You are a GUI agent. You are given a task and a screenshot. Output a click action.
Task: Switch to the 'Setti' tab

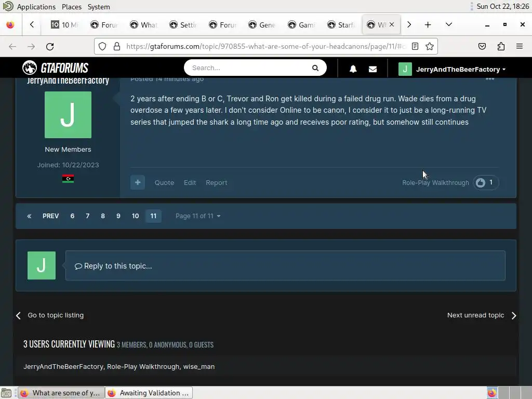[183, 25]
